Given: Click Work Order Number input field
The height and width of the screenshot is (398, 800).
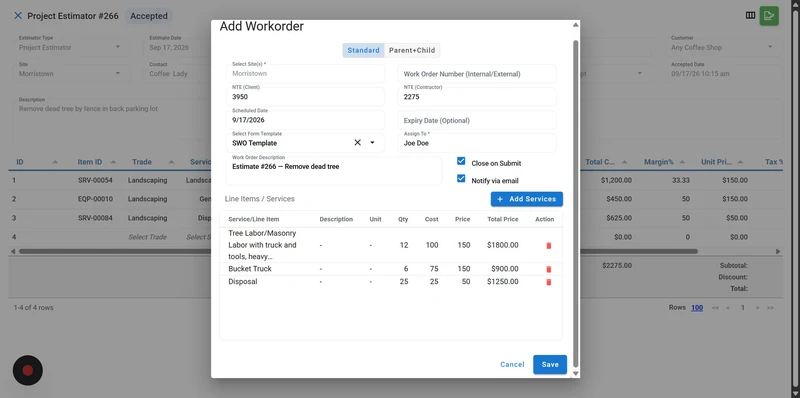Looking at the screenshot, I should 477,73.
